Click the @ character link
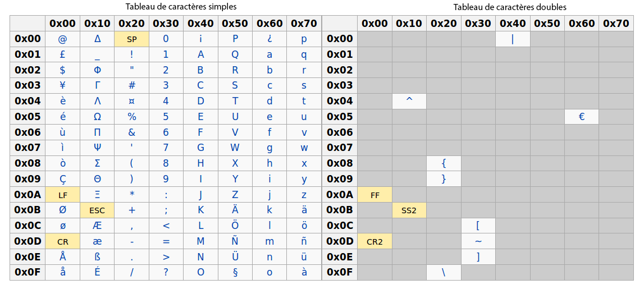 click(62, 39)
